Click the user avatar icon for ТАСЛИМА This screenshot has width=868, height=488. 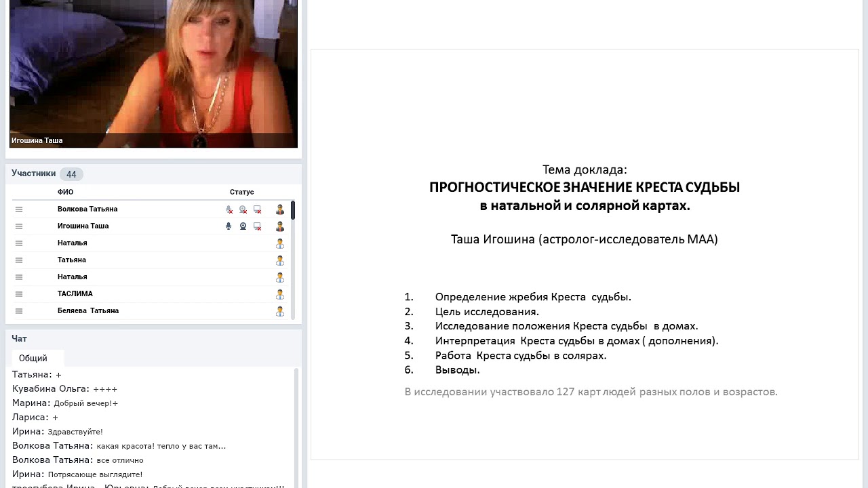click(280, 294)
